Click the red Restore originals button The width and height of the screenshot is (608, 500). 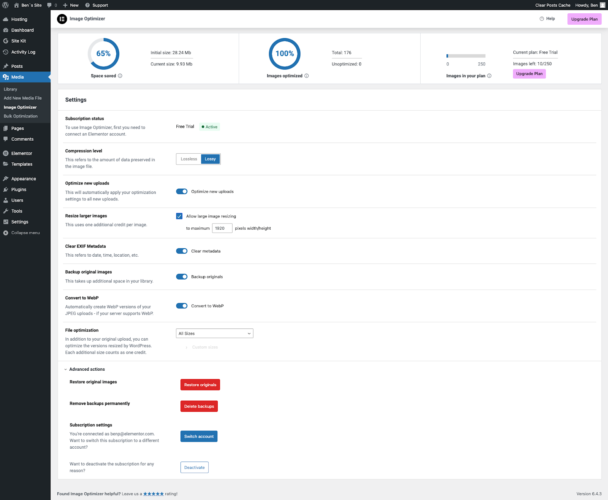point(199,384)
